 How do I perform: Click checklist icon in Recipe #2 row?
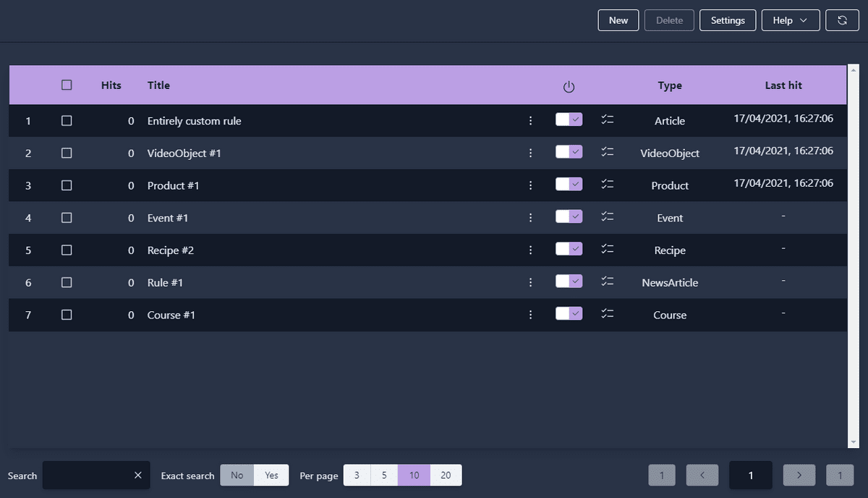608,249
